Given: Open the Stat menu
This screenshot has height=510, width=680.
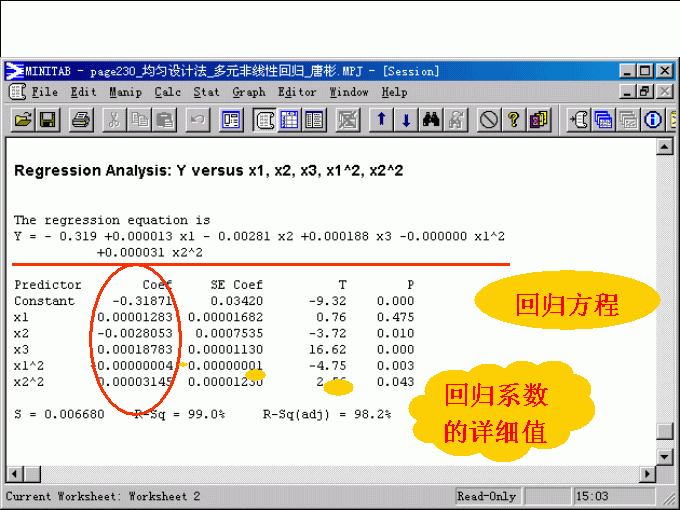Looking at the screenshot, I should tap(207, 92).
